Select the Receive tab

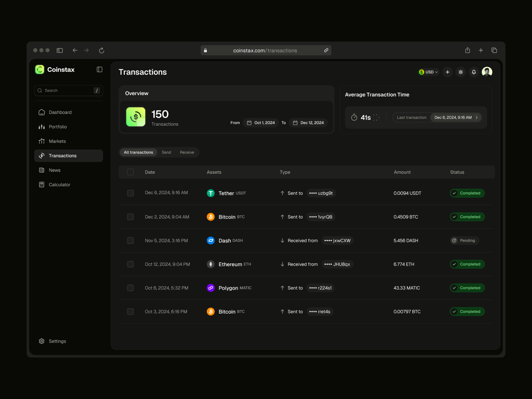[x=187, y=152]
